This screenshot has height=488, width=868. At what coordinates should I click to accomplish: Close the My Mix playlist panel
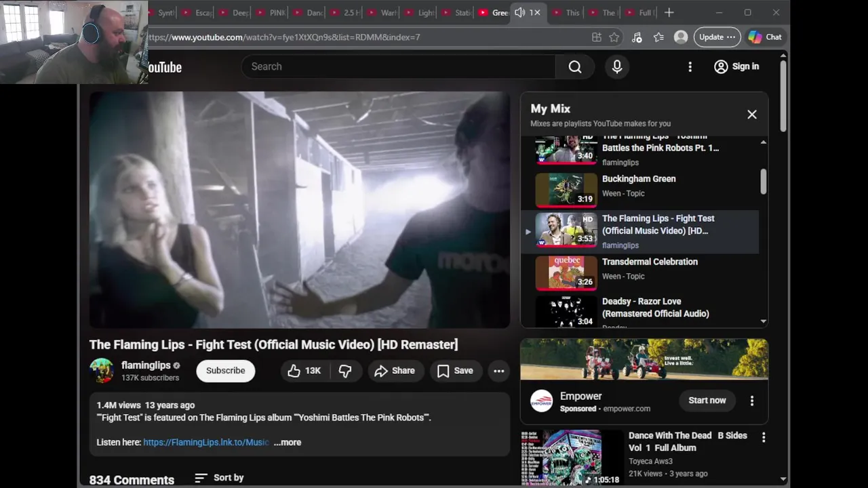click(752, 115)
